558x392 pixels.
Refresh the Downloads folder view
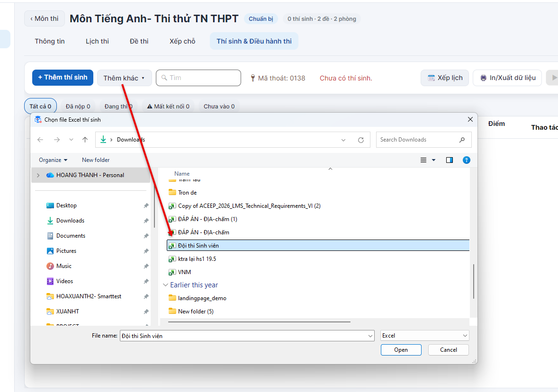click(x=361, y=140)
